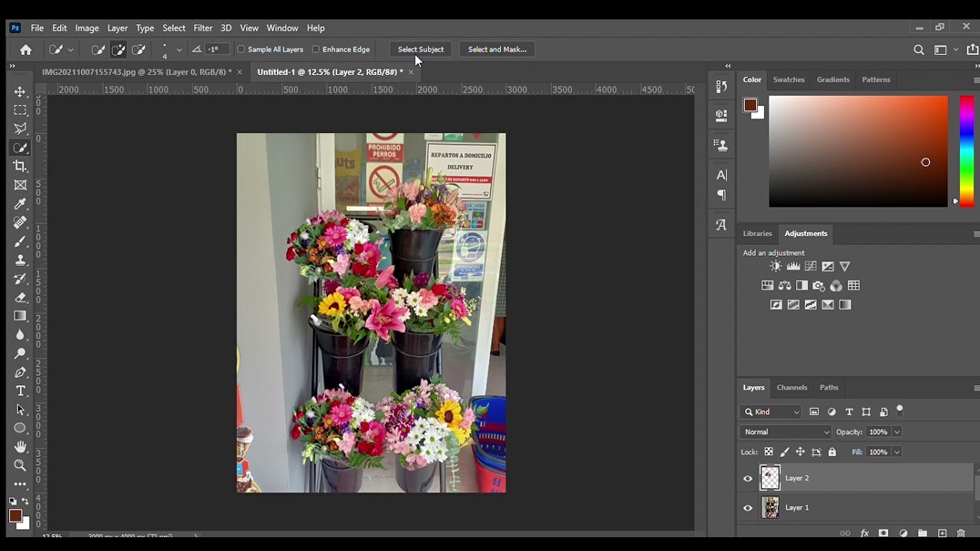The height and width of the screenshot is (551, 980).
Task: Open the Normal blend mode dropdown
Action: tap(786, 432)
